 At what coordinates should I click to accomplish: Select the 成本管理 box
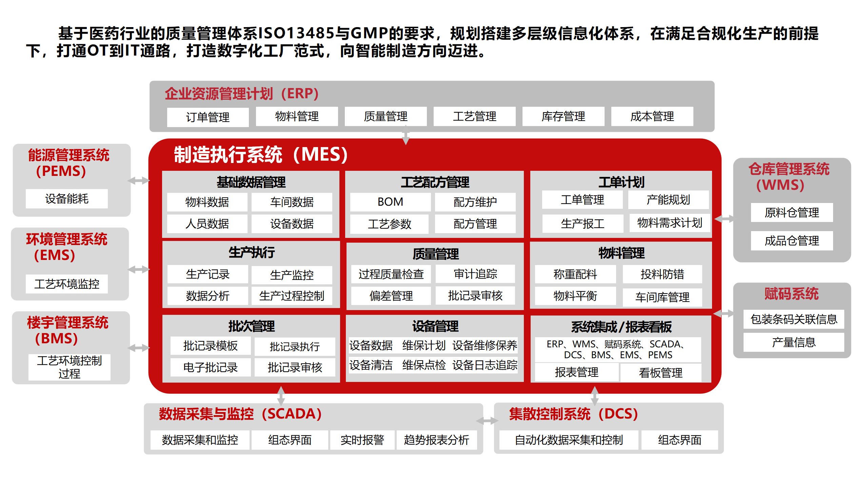click(x=652, y=117)
